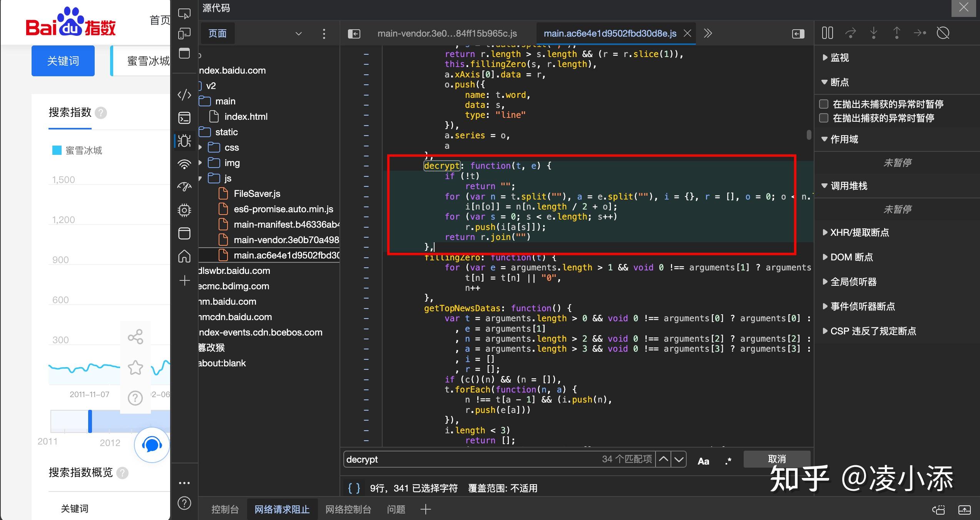
Task: Click the Step arrow debugger icon
Action: pyautogui.click(x=920, y=33)
